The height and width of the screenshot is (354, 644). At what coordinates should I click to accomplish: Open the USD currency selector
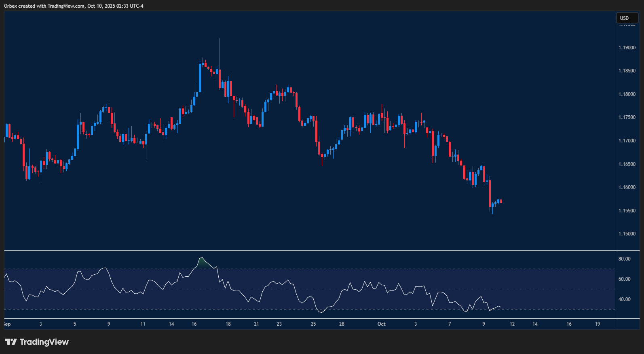(x=627, y=18)
